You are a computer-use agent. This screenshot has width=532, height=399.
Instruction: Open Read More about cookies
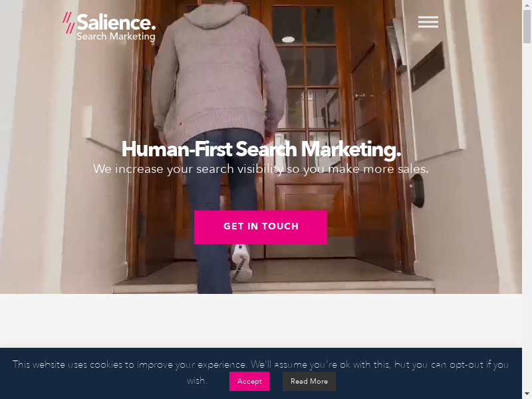point(309,381)
